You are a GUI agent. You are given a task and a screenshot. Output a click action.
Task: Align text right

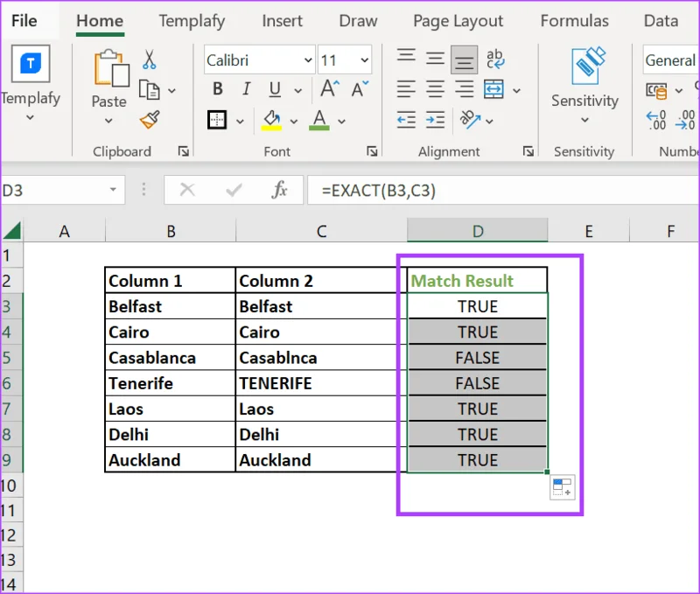pyautogui.click(x=465, y=89)
